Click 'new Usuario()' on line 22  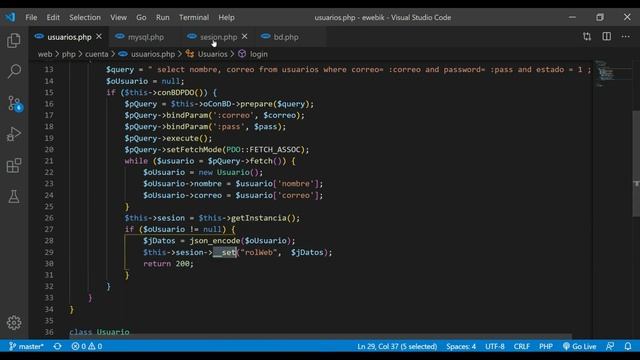point(229,172)
